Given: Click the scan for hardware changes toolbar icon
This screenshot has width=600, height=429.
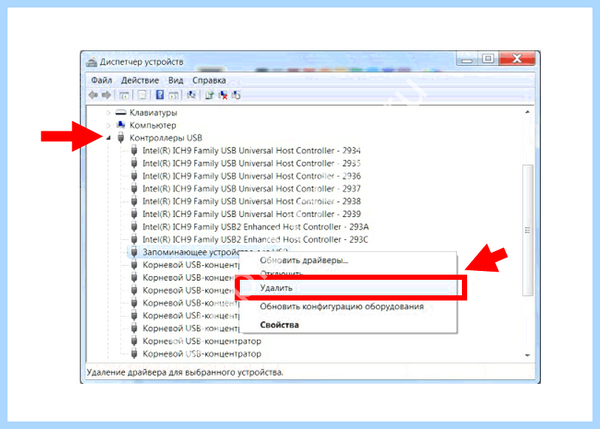Looking at the screenshot, I should click(x=191, y=95).
